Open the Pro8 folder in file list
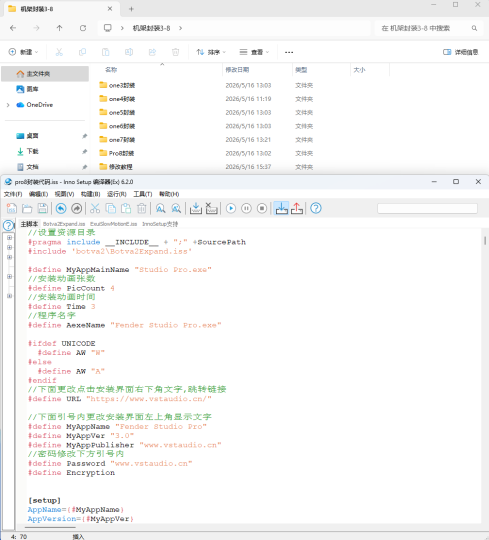This screenshot has width=489, height=540. [x=121, y=153]
